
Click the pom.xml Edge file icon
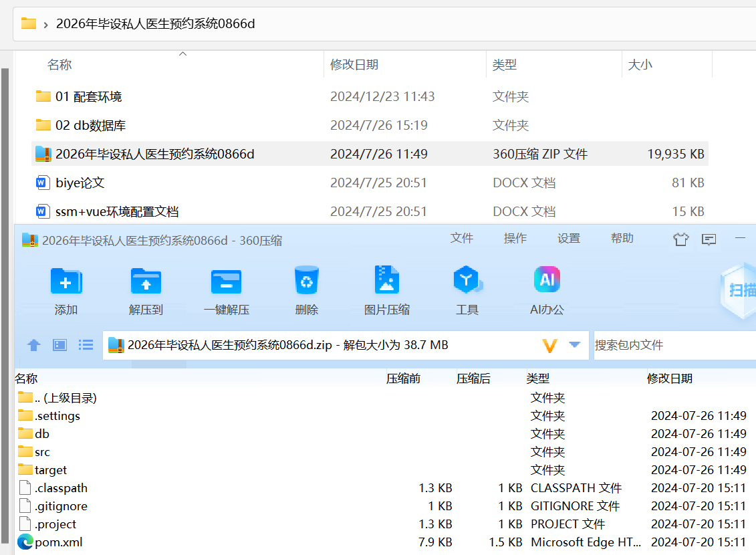tap(25, 542)
